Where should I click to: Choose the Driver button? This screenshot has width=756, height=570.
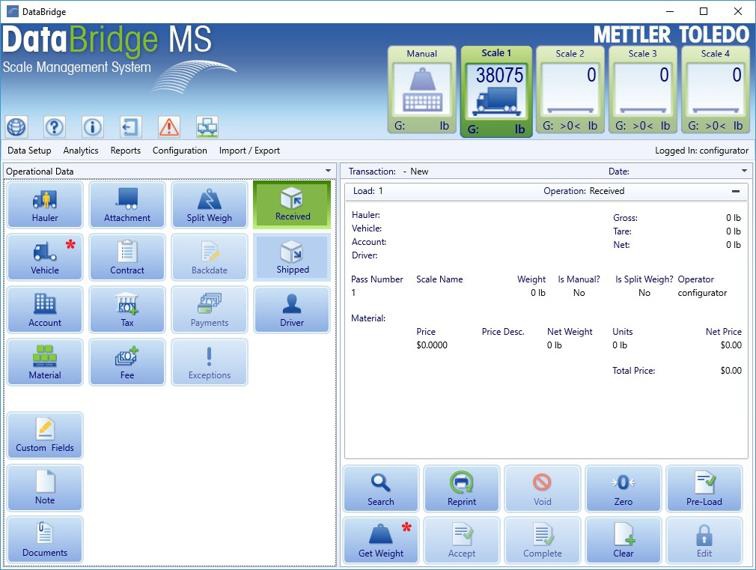click(x=292, y=310)
